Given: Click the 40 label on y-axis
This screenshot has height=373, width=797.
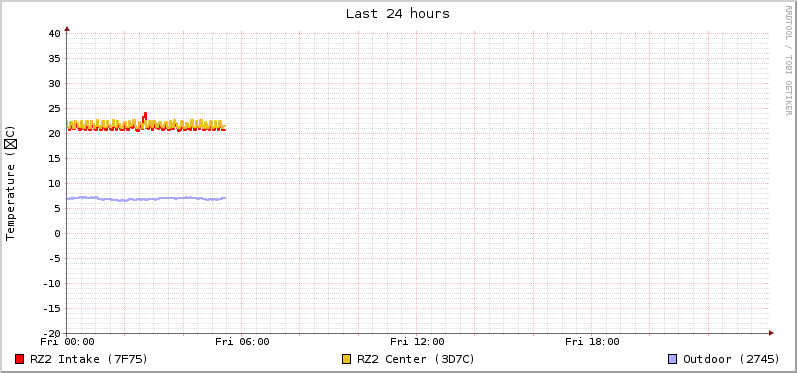Looking at the screenshot, I should pyautogui.click(x=54, y=34).
